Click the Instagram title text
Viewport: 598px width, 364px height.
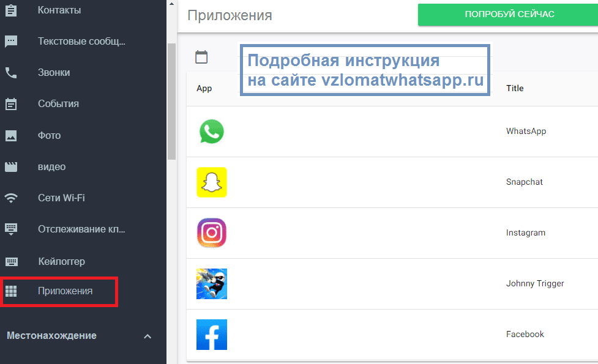click(526, 233)
